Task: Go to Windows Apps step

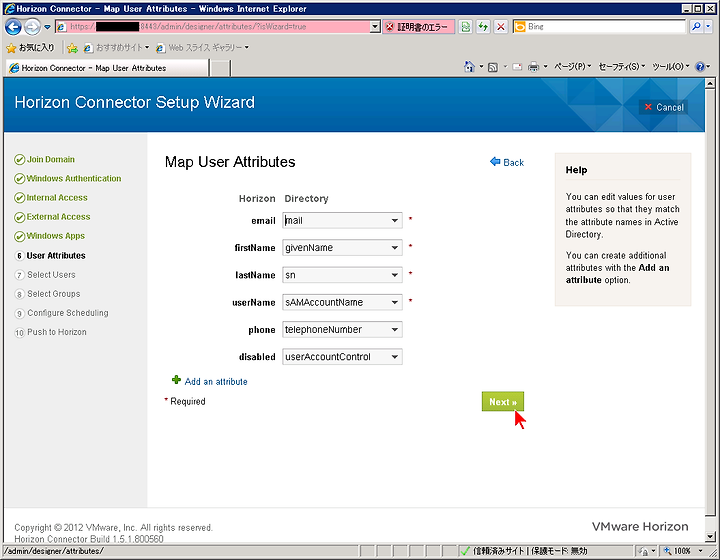Action: 55,236
